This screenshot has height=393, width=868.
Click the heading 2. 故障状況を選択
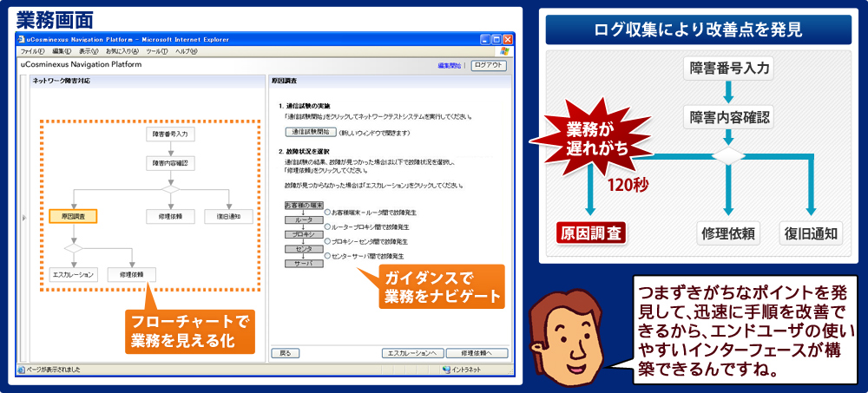(305, 151)
